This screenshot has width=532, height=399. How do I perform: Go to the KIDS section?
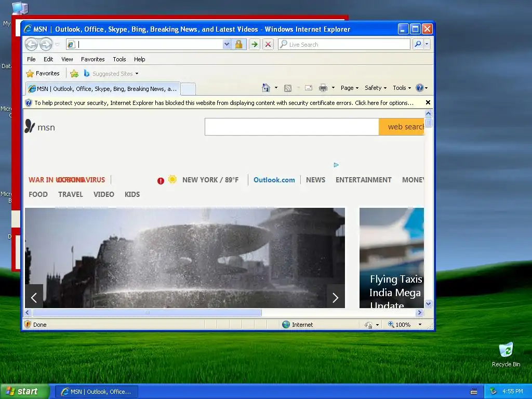[132, 194]
